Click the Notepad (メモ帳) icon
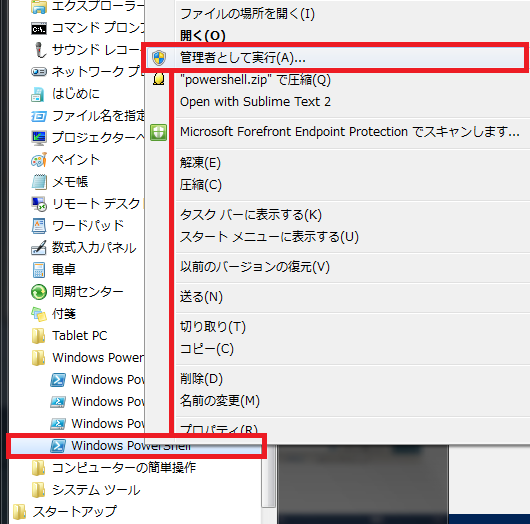Viewport: 530px width, 524px height. coord(39,182)
